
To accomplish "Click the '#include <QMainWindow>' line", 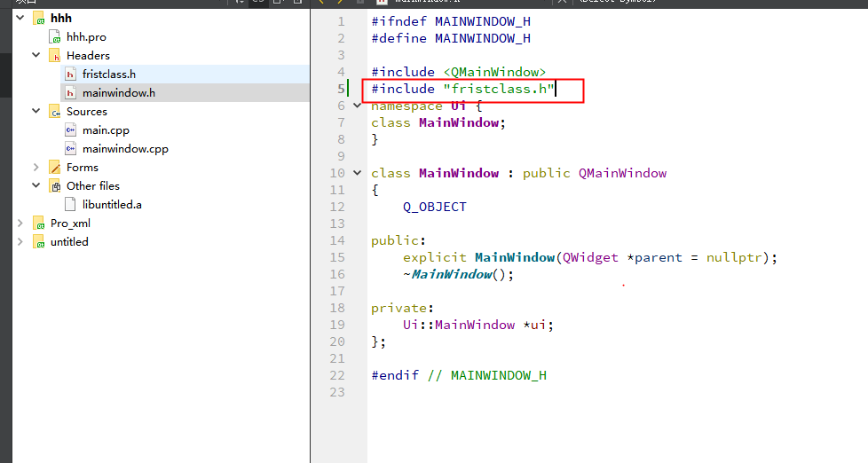I will tap(459, 72).
